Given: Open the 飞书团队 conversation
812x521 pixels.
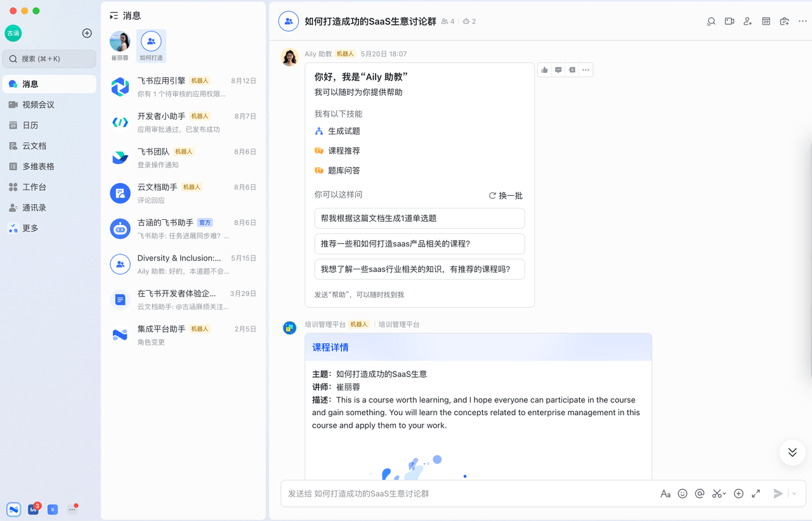Looking at the screenshot, I should (x=183, y=158).
